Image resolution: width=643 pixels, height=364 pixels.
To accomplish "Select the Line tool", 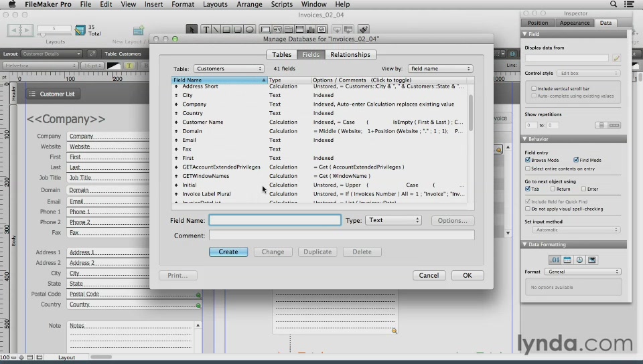I will (216, 29).
